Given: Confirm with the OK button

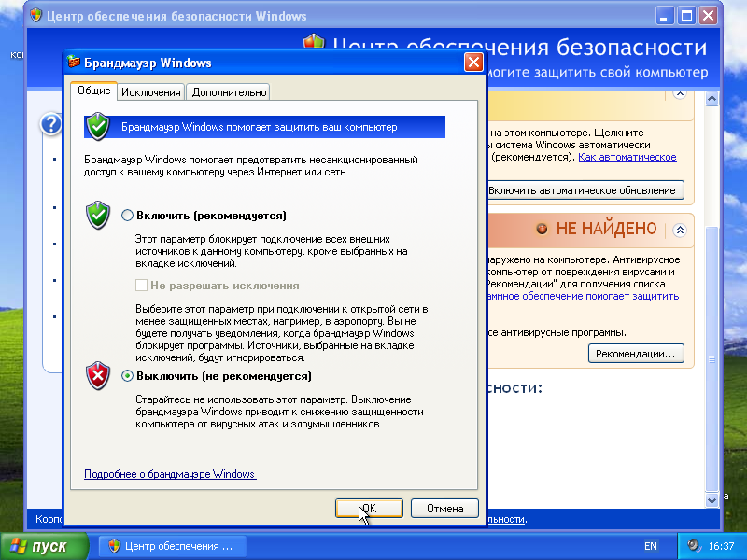Looking at the screenshot, I should (x=369, y=508).
